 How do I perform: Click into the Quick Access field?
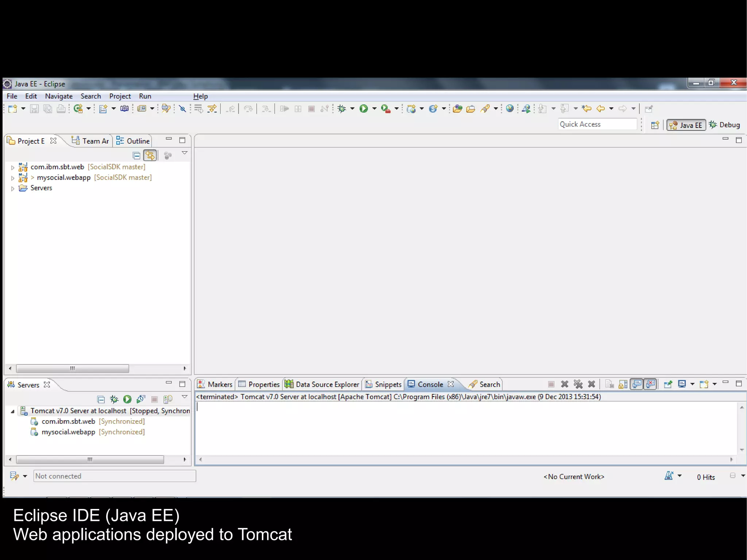point(597,124)
